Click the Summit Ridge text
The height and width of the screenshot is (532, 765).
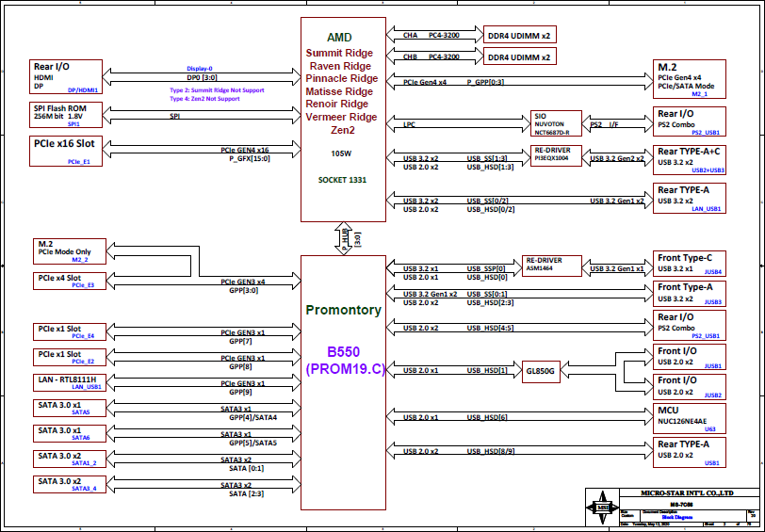coord(339,53)
